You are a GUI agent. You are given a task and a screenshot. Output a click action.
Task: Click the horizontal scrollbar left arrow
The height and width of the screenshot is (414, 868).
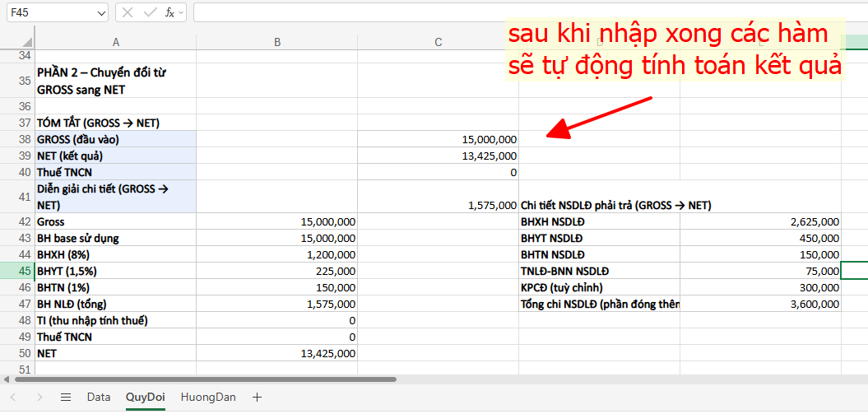(7, 379)
